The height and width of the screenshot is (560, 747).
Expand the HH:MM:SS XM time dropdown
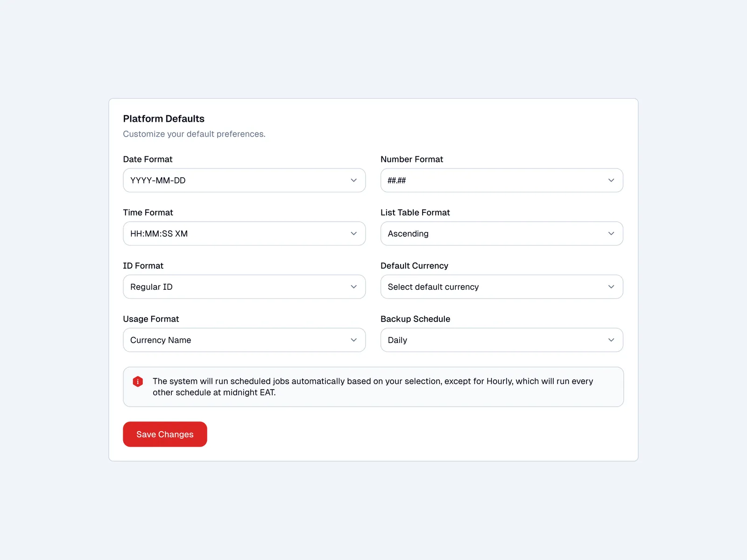click(233, 233)
